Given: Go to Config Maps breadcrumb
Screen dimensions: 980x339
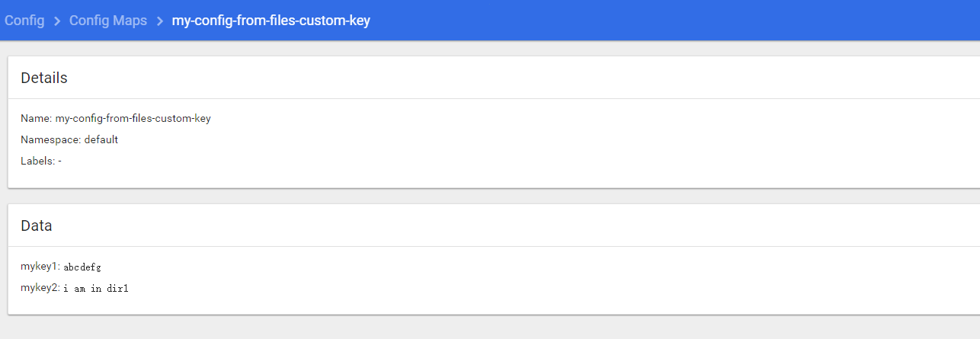Looking at the screenshot, I should [108, 21].
